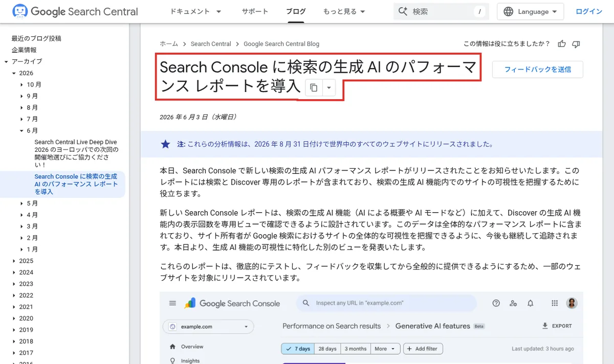
Task: Collapse the アーカイブ tree section
Action: coord(6,61)
